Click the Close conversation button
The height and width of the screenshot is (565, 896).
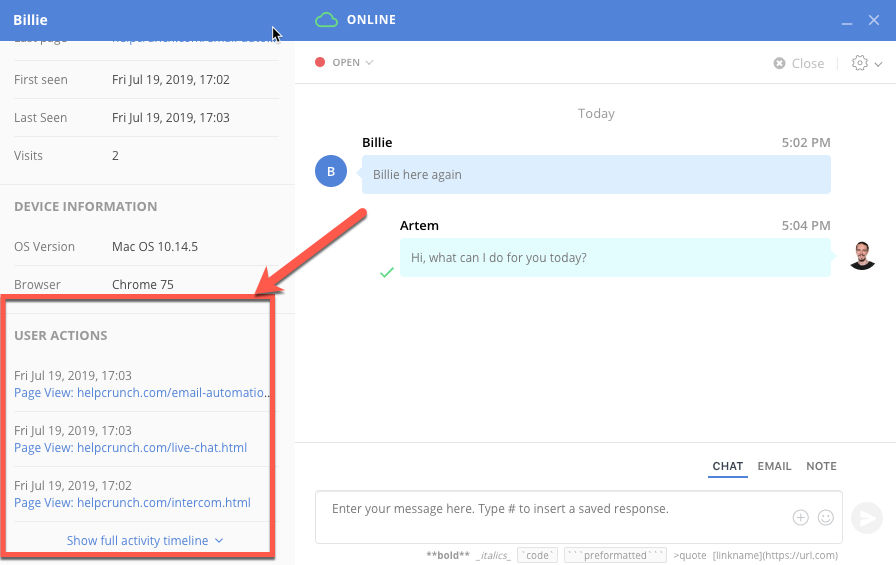pyautogui.click(x=799, y=63)
